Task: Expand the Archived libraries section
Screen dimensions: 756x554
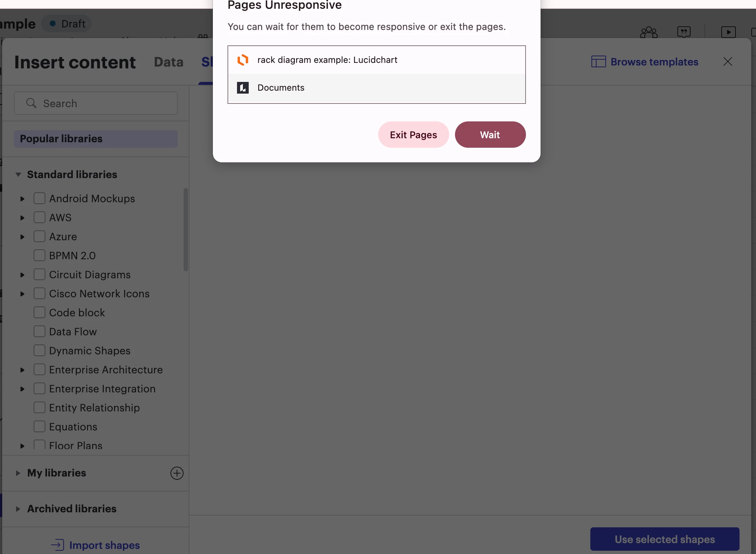Action: coord(18,509)
